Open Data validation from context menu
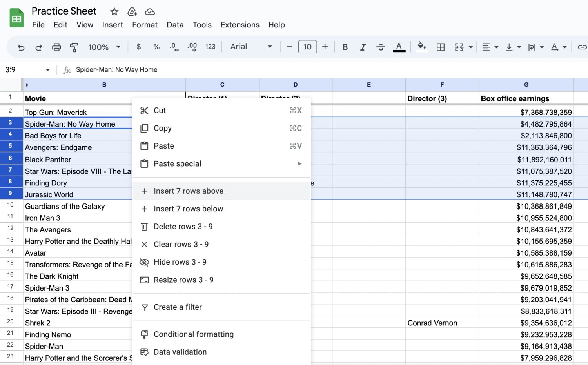The image size is (588, 365). pos(221,352)
